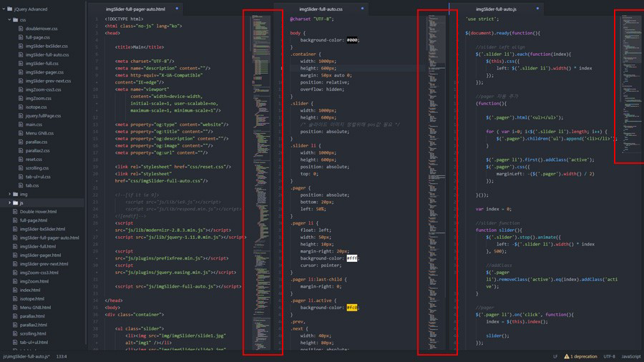
Task: Click the #000 color swatch
Action: [x=352, y=40]
